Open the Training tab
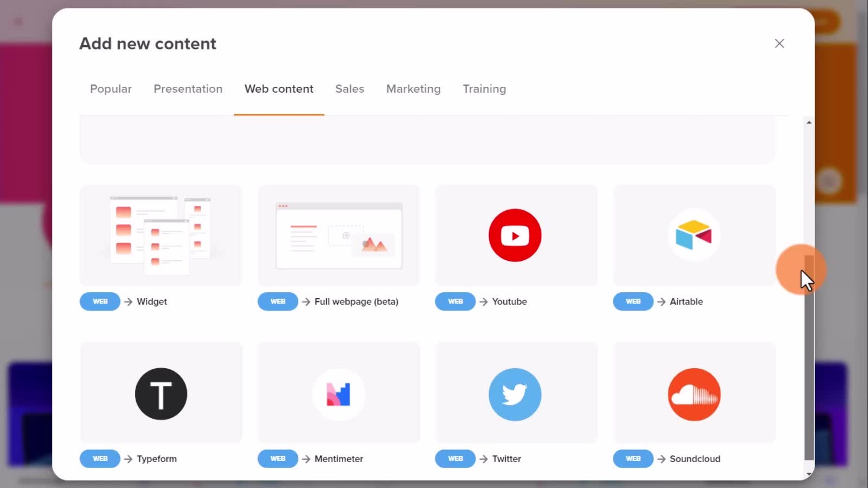The height and width of the screenshot is (488, 868). 484,89
